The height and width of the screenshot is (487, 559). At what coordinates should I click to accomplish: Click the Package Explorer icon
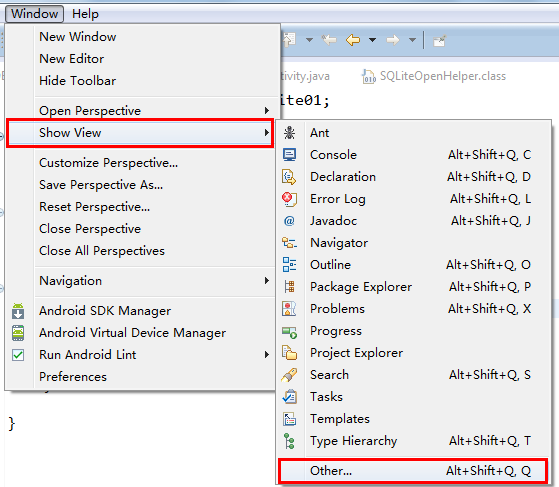(289, 287)
